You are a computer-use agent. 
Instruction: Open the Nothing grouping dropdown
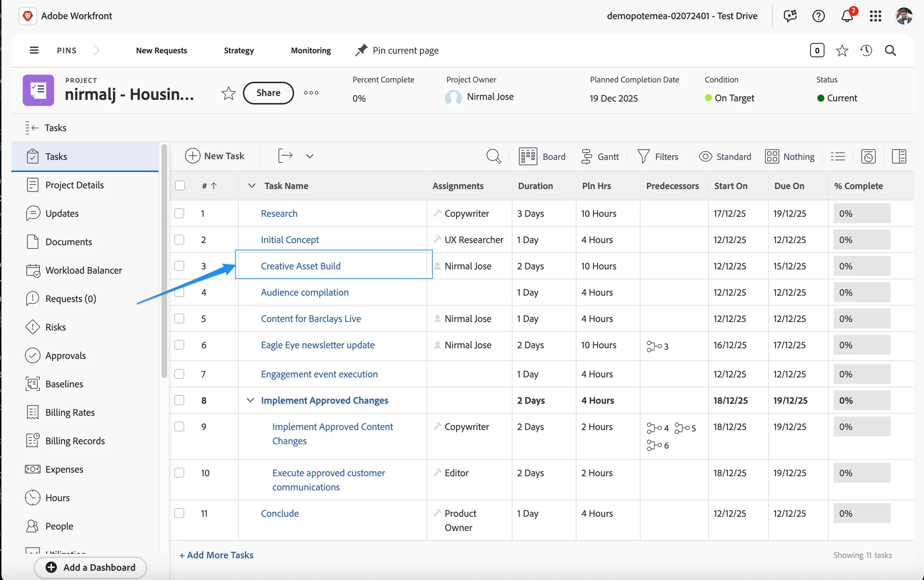coord(790,156)
